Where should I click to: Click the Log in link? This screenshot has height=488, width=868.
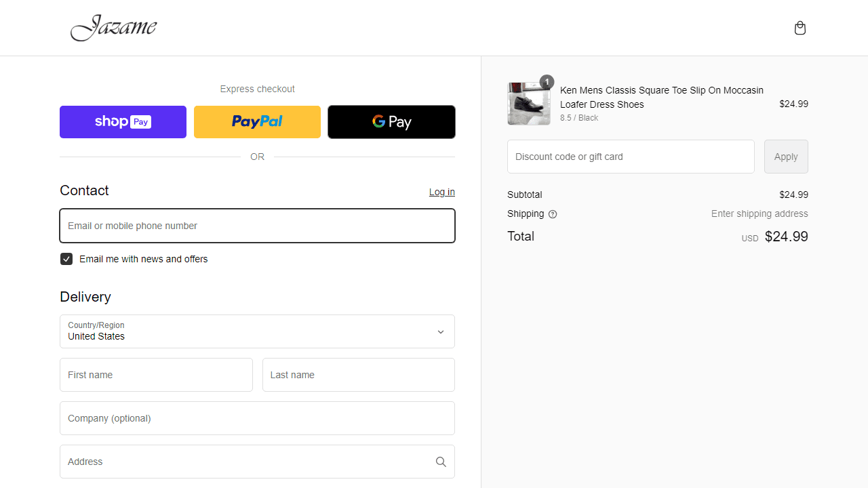pyautogui.click(x=442, y=192)
